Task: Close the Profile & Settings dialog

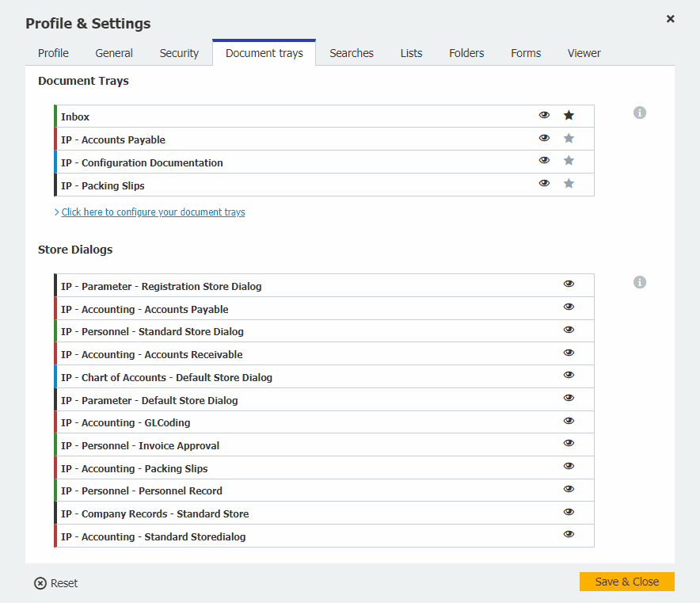Action: (670, 19)
